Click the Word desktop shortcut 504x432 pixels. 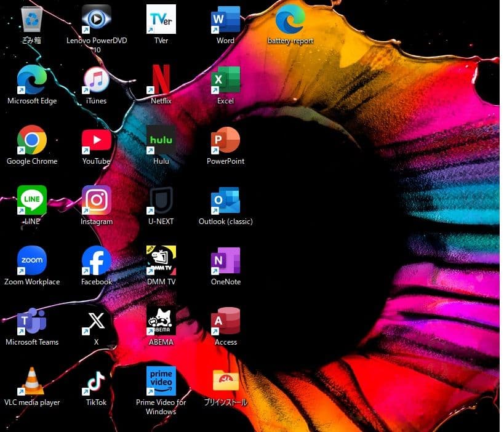[x=225, y=20]
